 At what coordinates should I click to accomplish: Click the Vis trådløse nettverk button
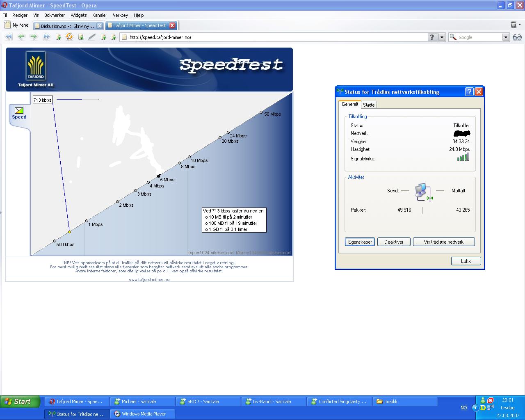point(444,242)
